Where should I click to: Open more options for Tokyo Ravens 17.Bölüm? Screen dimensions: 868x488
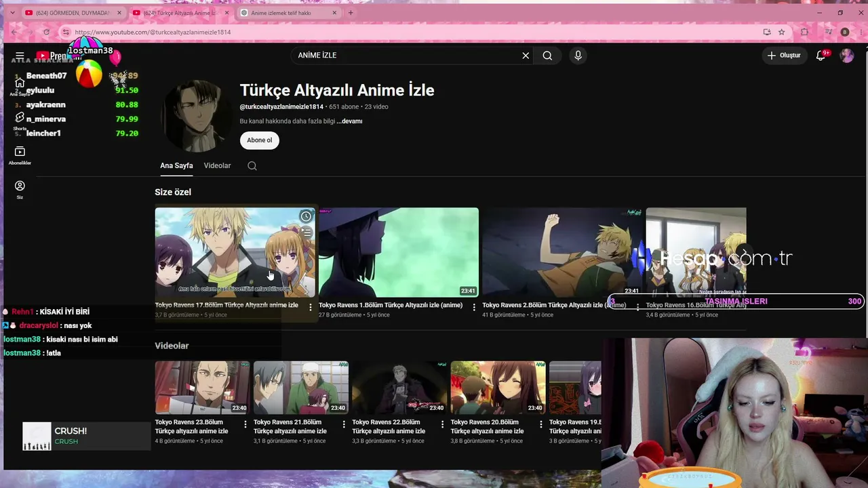click(311, 308)
